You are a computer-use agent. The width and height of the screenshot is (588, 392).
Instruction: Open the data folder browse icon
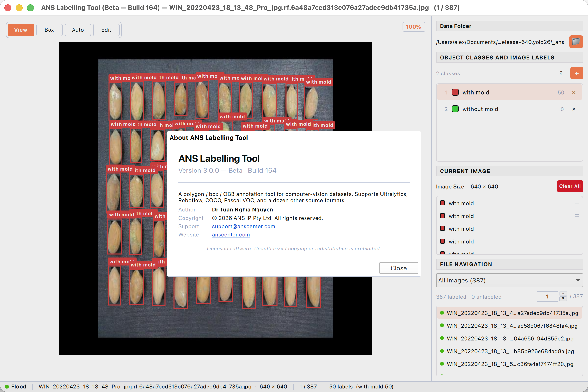pos(576,41)
